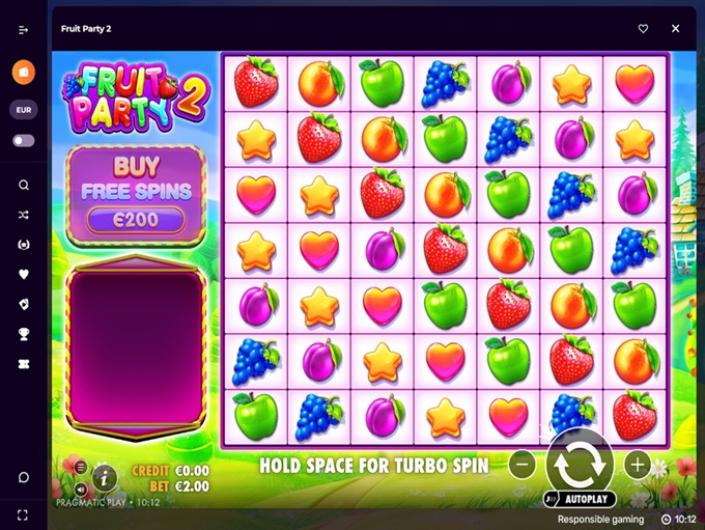705x530 pixels.
Task: Toggle fullscreen mode icon
Action: click(22, 514)
